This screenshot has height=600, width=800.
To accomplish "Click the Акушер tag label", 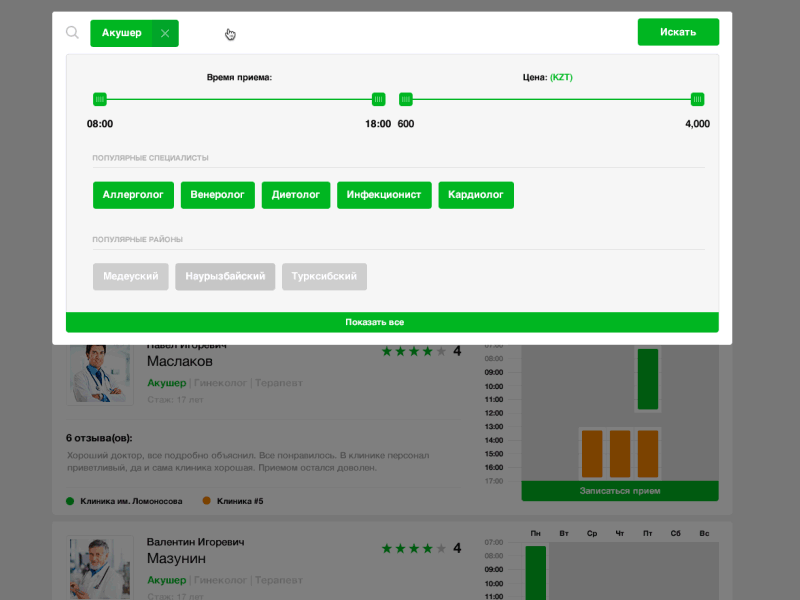I will (121, 33).
